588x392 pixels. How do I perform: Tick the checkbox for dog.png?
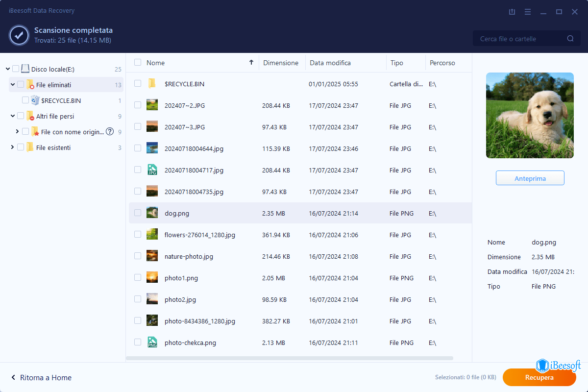coord(138,213)
